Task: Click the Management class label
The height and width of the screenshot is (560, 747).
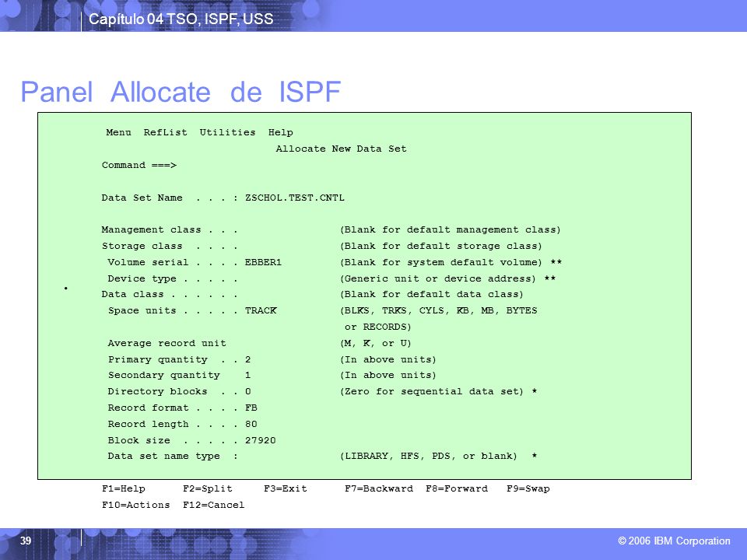Action: tap(151, 229)
